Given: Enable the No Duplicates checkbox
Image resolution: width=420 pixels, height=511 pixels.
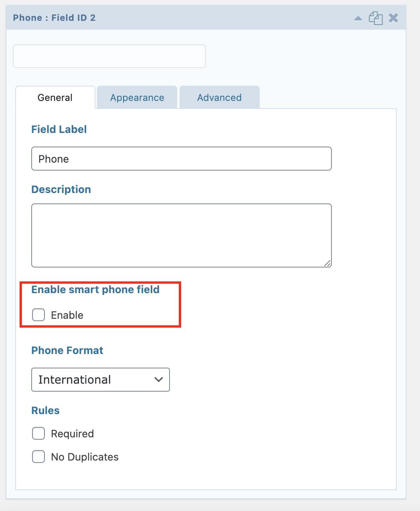Looking at the screenshot, I should point(38,457).
